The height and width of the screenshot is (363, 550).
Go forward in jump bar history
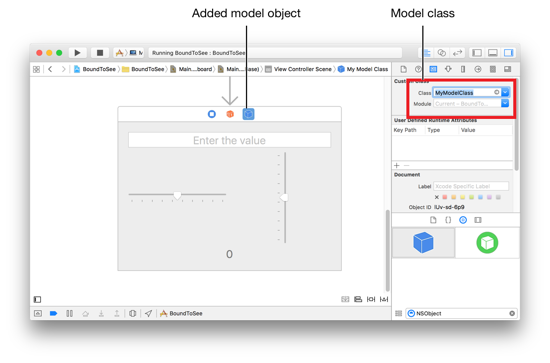point(63,69)
